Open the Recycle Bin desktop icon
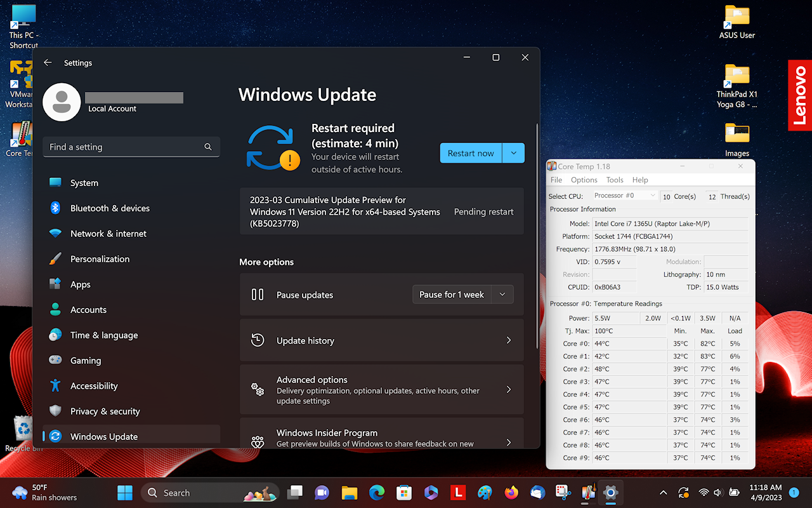Screen dimensions: 812x508 23,433
